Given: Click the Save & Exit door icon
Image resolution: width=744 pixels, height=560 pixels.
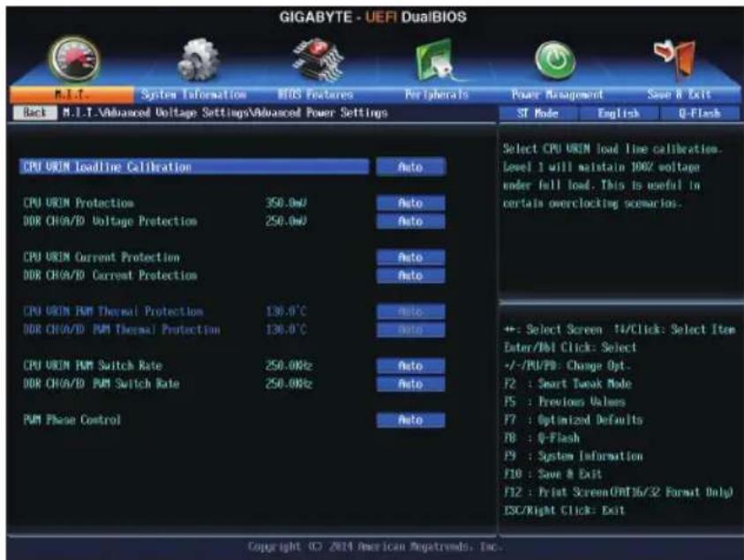Looking at the screenshot, I should click(676, 59).
